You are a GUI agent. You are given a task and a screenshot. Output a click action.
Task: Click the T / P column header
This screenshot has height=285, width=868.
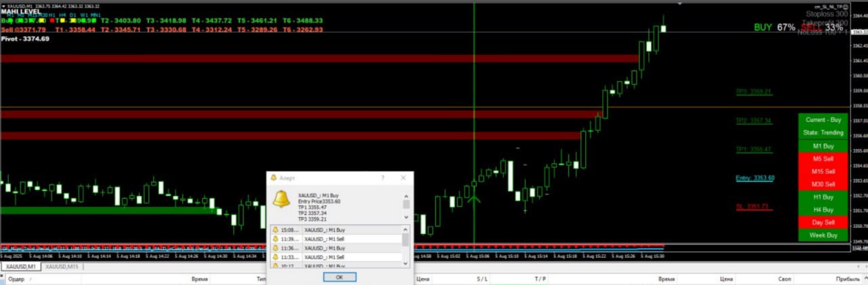(540, 279)
